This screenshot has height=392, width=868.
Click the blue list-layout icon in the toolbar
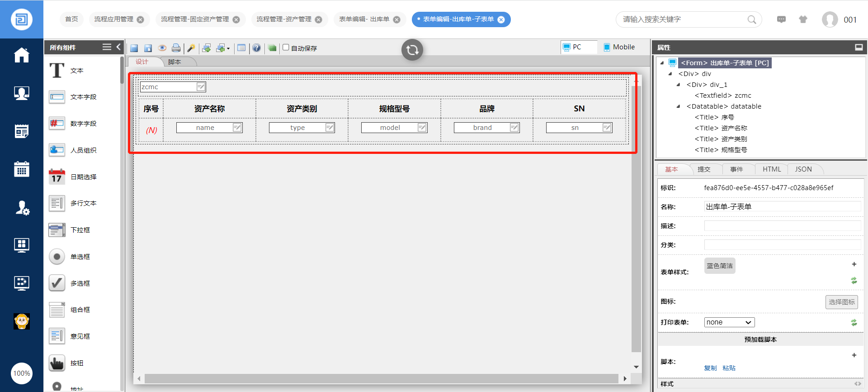[241, 48]
